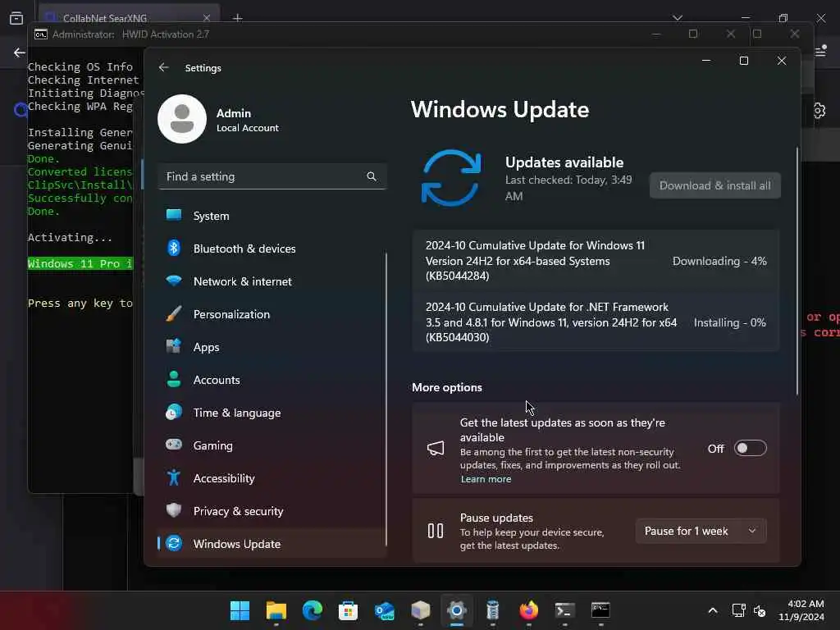
Task: Open the Terminal app on the taskbar
Action: coord(564,610)
